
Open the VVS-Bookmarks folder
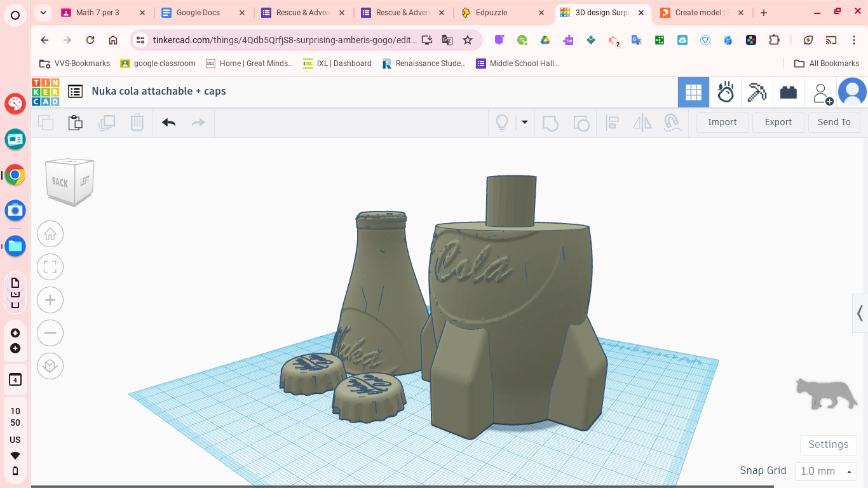pos(75,64)
